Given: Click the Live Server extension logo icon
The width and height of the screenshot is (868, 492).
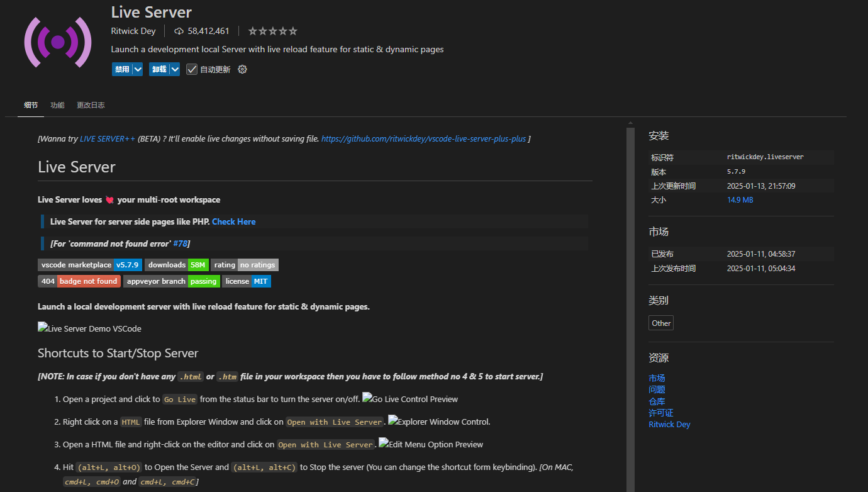Looking at the screenshot, I should pyautogui.click(x=58, y=42).
